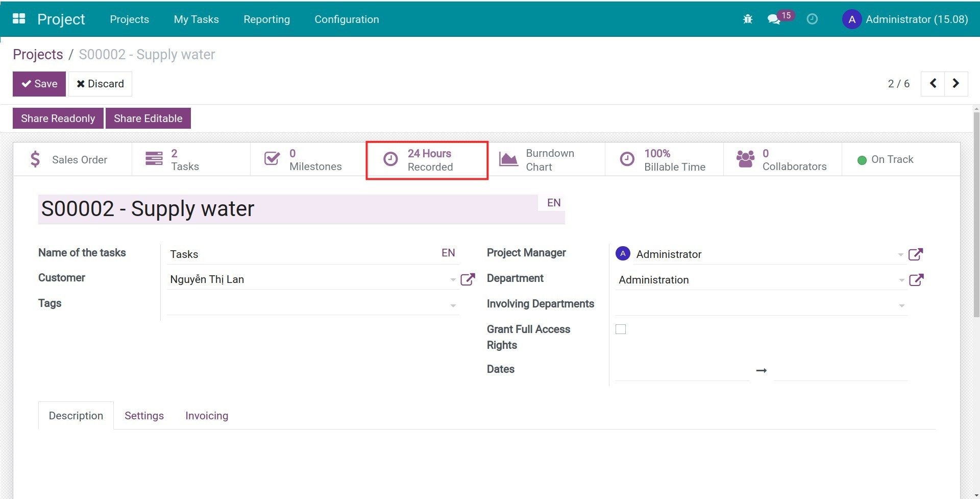Enable the Grant Full Access Rights checkbox

621,329
